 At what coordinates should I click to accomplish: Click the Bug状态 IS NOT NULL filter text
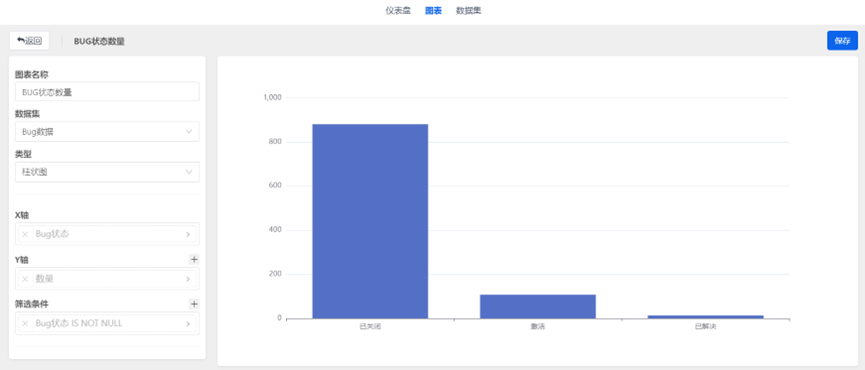click(x=79, y=323)
